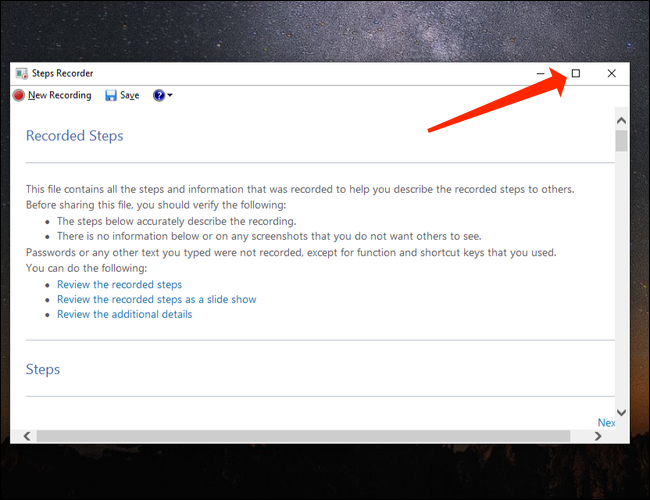Minimize the Steps Recorder window
The height and width of the screenshot is (500, 650).
click(540, 73)
